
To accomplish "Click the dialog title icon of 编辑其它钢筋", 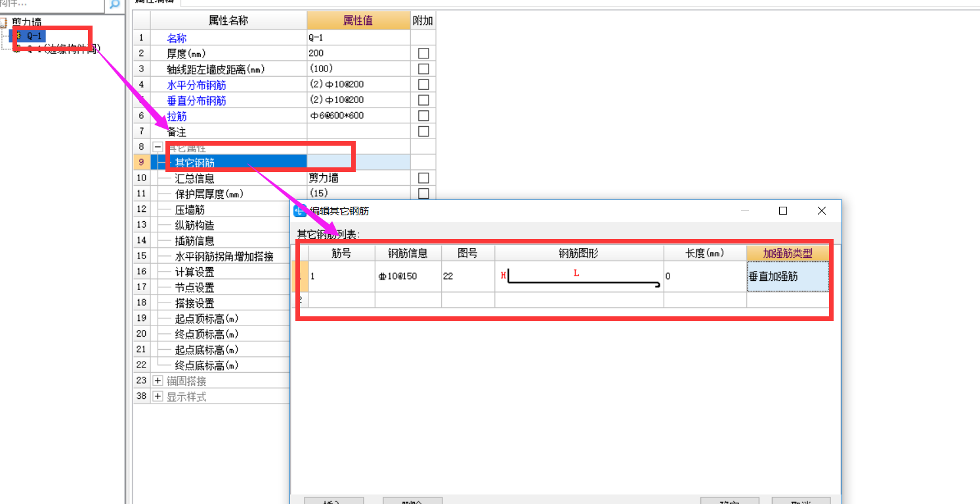I will pyautogui.click(x=299, y=211).
